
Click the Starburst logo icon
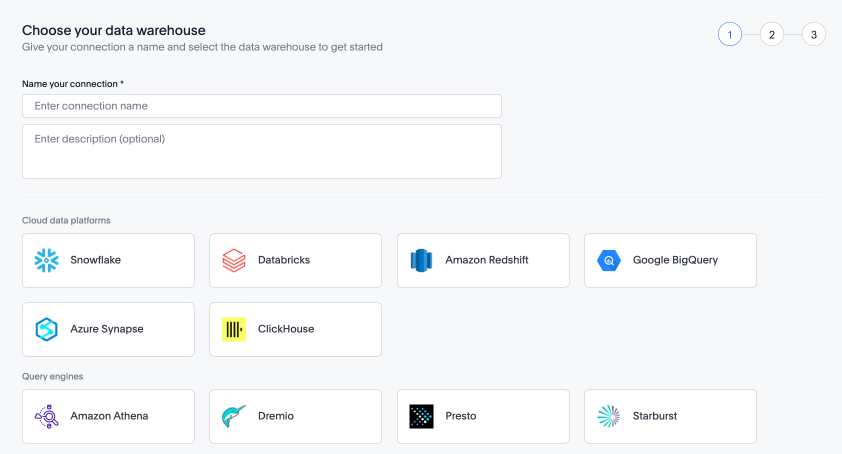[x=609, y=416]
